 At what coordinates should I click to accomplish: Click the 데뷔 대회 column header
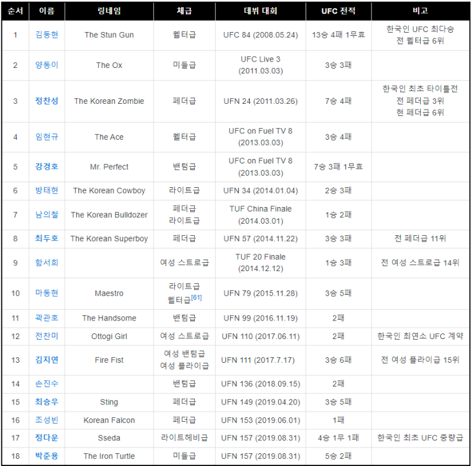pos(261,11)
